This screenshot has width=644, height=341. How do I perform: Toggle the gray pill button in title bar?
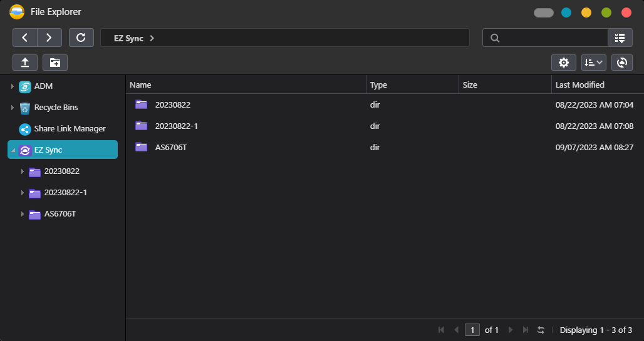543,13
